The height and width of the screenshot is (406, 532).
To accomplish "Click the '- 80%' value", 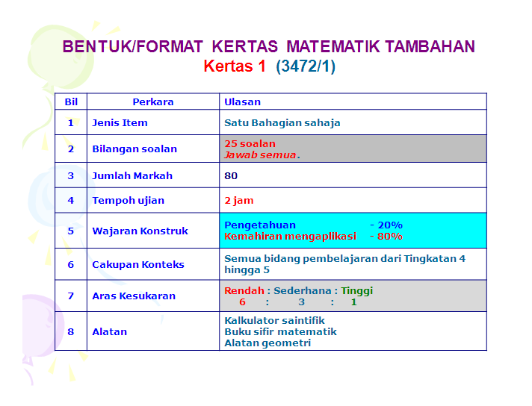I will (386, 237).
